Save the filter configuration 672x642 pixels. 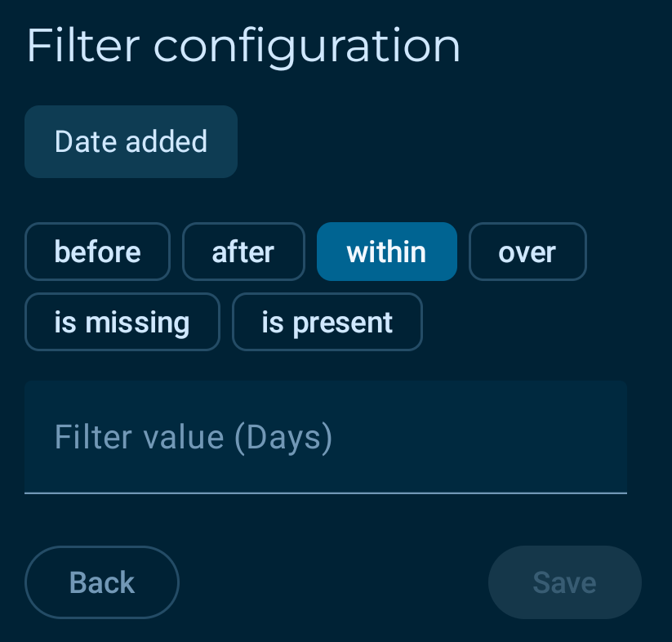(564, 582)
